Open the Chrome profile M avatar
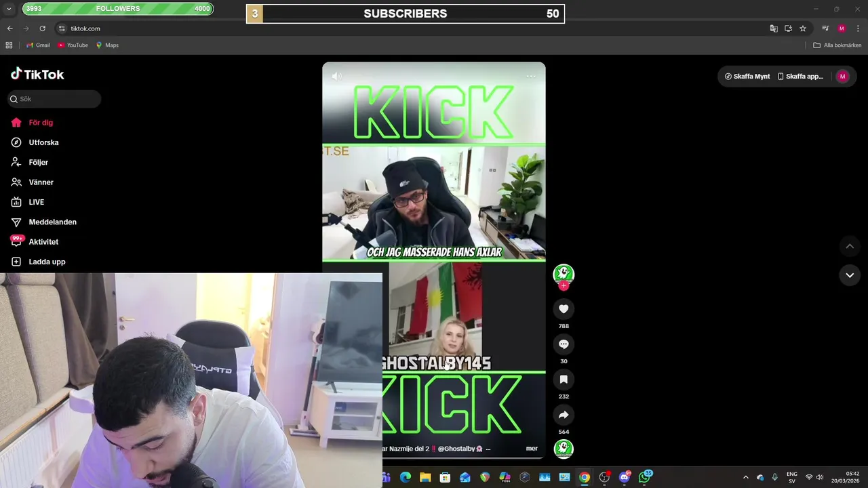The image size is (868, 488). click(842, 28)
